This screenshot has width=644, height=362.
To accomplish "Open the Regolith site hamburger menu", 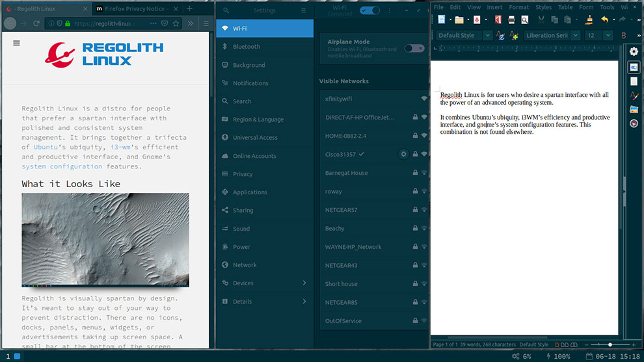I will pos(16,43).
